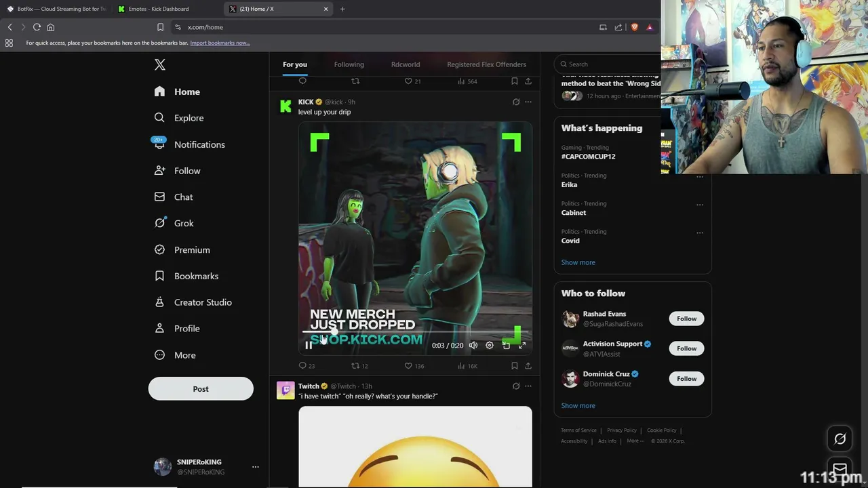Expand the footer More menu
The image size is (868, 488).
[x=635, y=441]
